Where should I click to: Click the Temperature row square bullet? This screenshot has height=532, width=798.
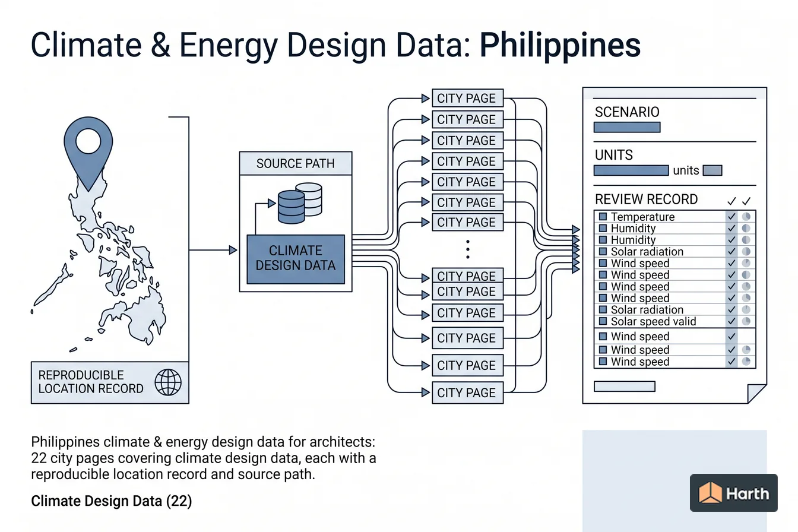tap(603, 217)
